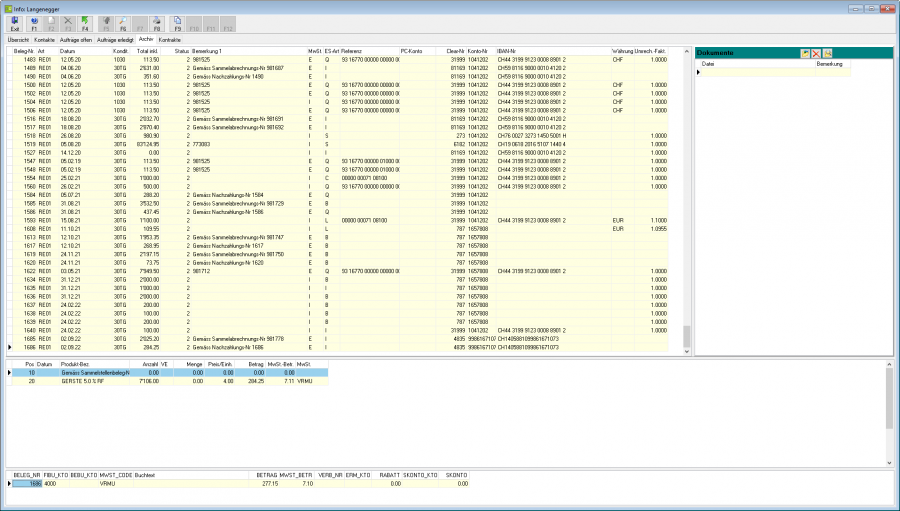The height and width of the screenshot is (511, 900).
Task: Click the F4 green arrow icon
Action: click(x=85, y=24)
